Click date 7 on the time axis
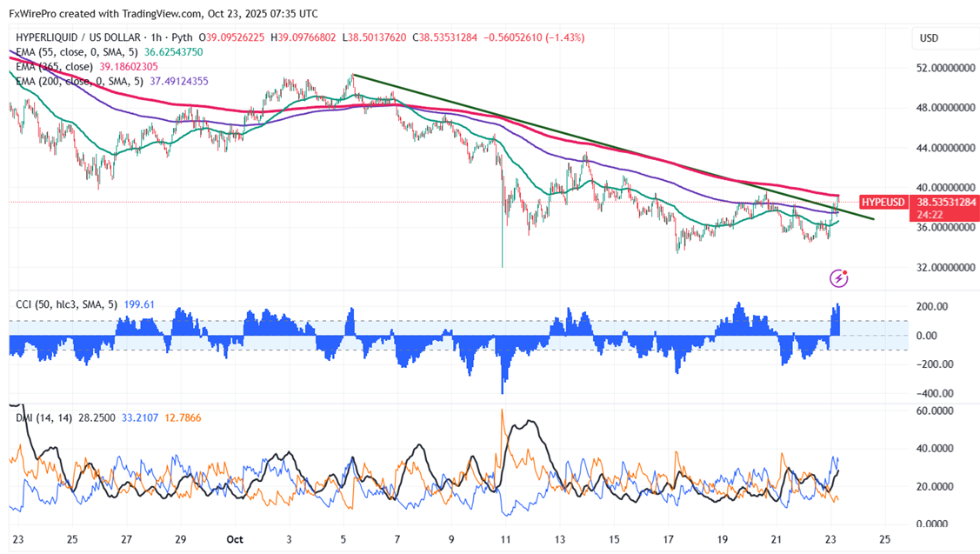The image size is (980, 554). pos(397,539)
